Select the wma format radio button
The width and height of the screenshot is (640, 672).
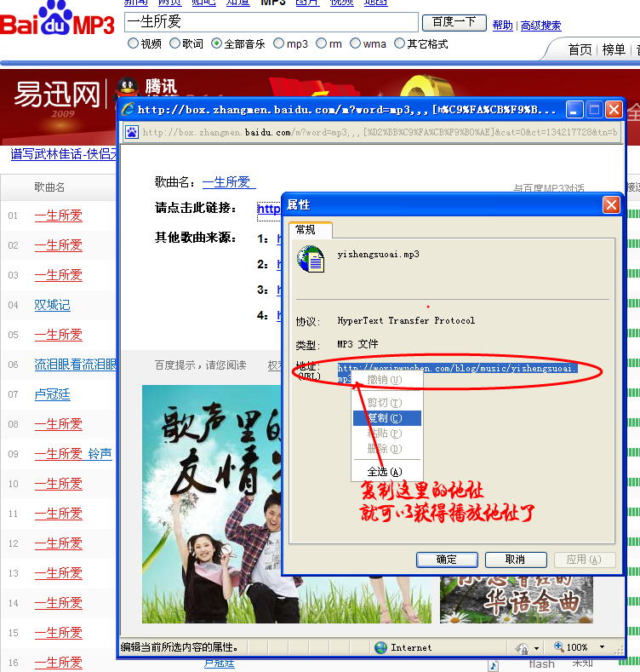point(355,43)
